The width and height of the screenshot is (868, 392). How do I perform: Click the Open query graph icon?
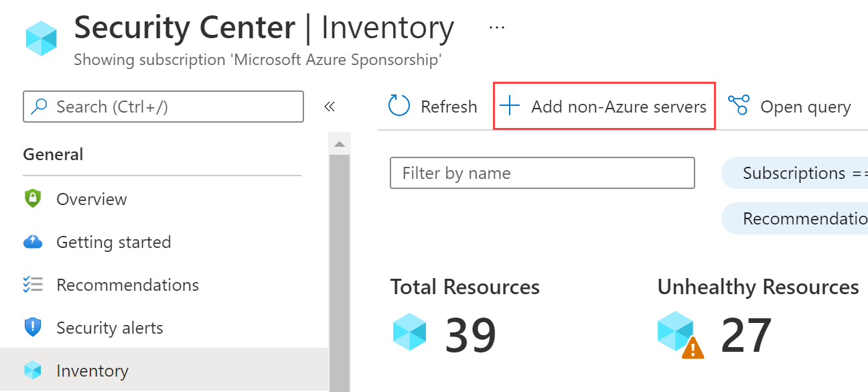point(738,105)
